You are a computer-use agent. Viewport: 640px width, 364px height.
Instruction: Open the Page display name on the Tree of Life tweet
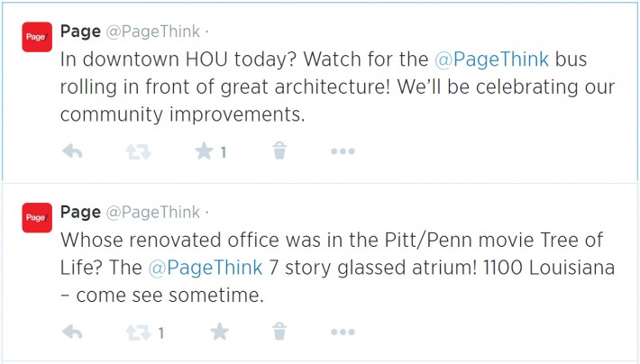coord(80,213)
